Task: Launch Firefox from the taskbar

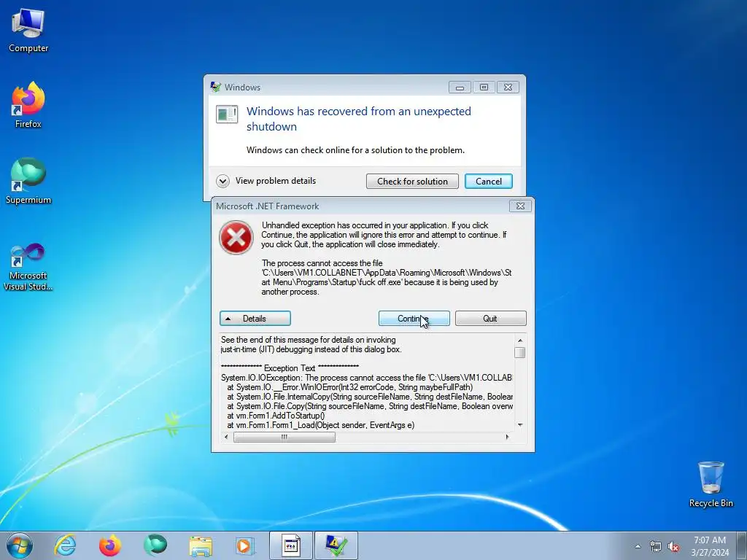Action: pyautogui.click(x=109, y=545)
